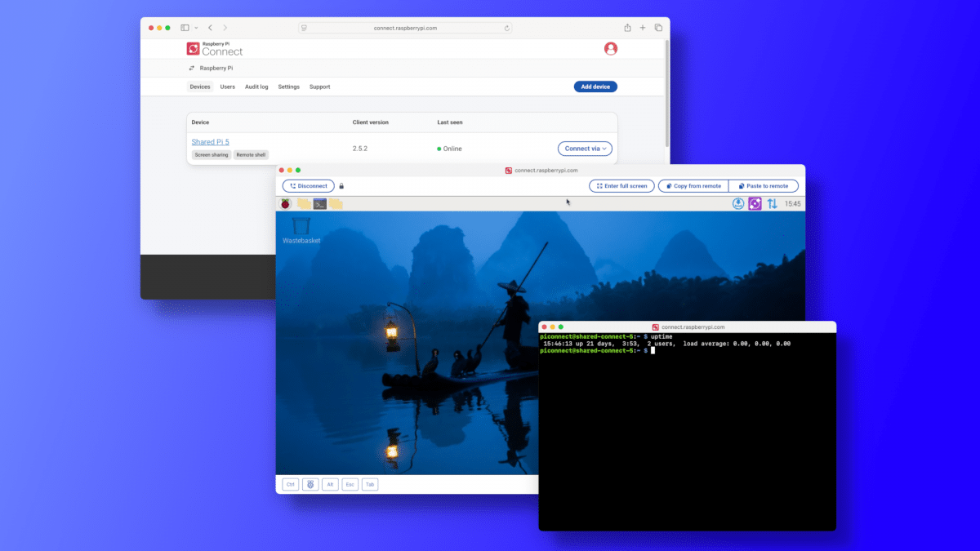
Task: Switch to the Audit log tab
Action: (x=256, y=87)
